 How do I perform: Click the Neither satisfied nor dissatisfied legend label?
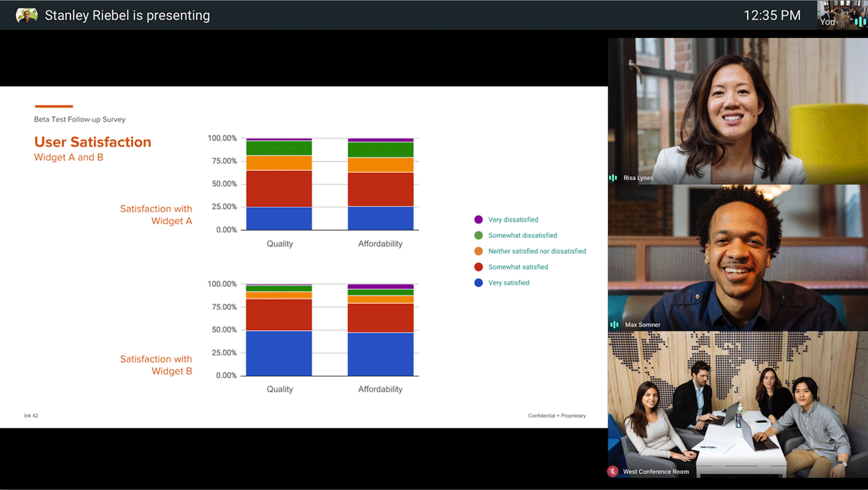537,251
